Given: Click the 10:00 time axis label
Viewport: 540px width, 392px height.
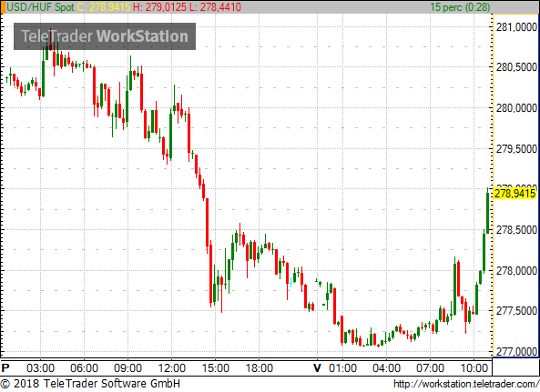Looking at the screenshot, I should 474,368.
